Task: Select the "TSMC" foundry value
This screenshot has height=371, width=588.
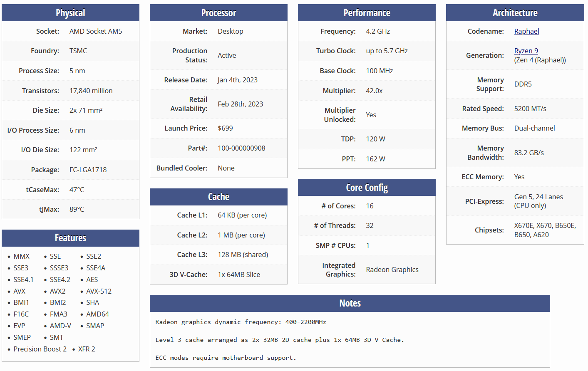Action: click(x=78, y=51)
